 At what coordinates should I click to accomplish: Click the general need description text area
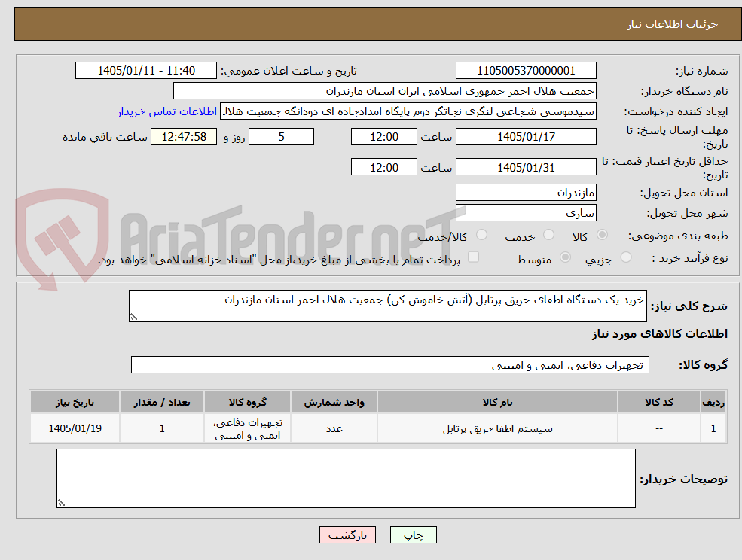387,306
